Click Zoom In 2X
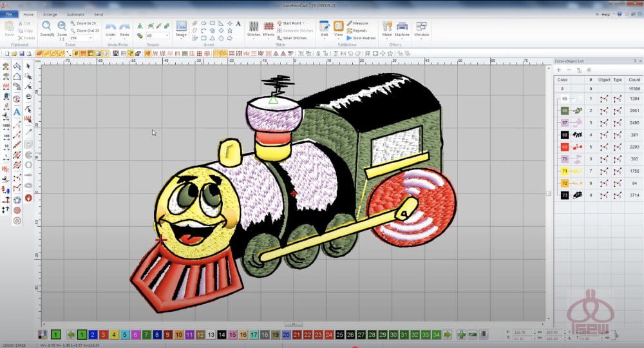Screen dimensions: 644x348 pyautogui.click(x=83, y=23)
